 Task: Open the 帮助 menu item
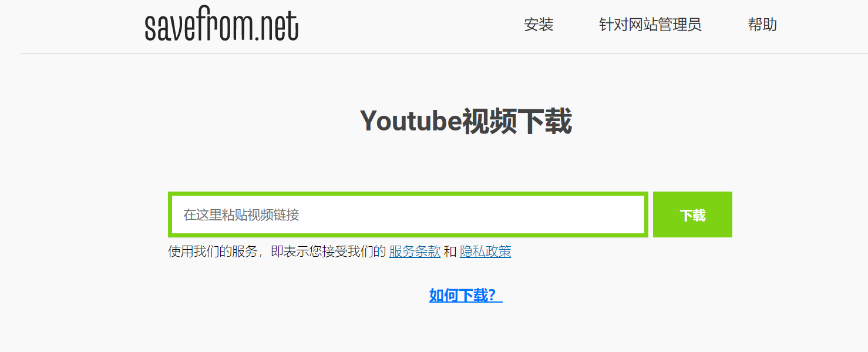tap(762, 25)
